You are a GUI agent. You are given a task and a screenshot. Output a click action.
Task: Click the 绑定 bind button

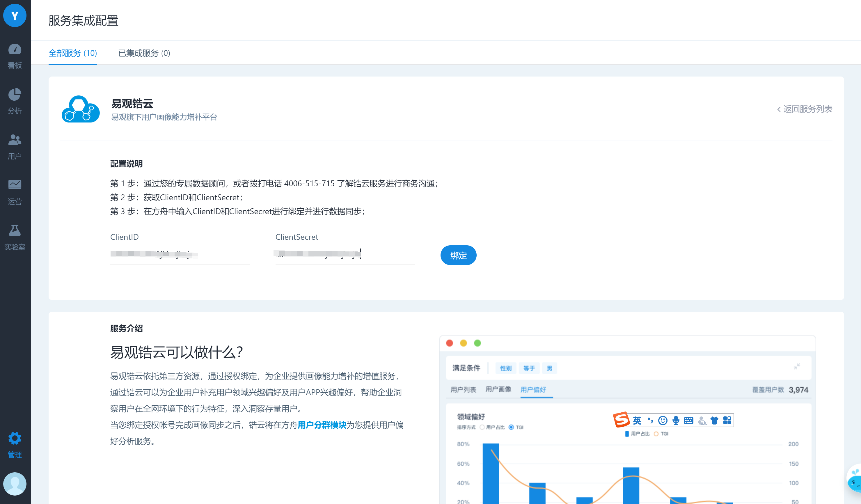459,255
